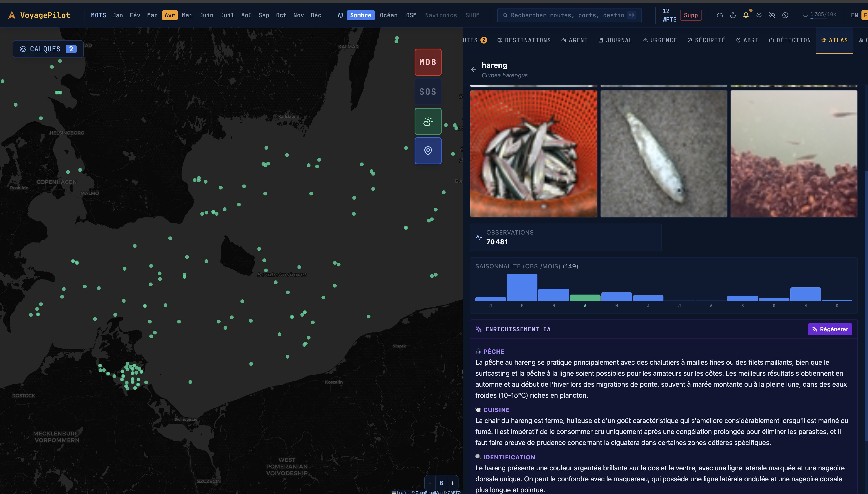This screenshot has height=494, width=868.
Task: Click the cloud quota icon
Action: tap(805, 15)
